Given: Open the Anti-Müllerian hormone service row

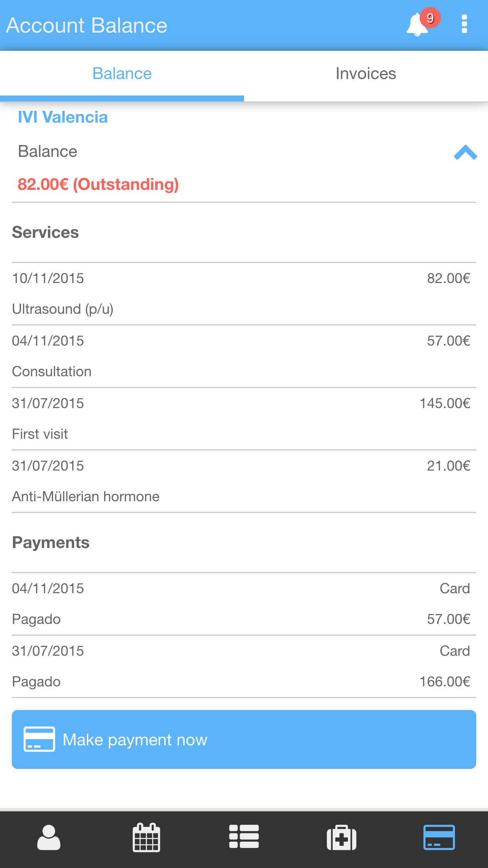Looking at the screenshot, I should coord(244,481).
